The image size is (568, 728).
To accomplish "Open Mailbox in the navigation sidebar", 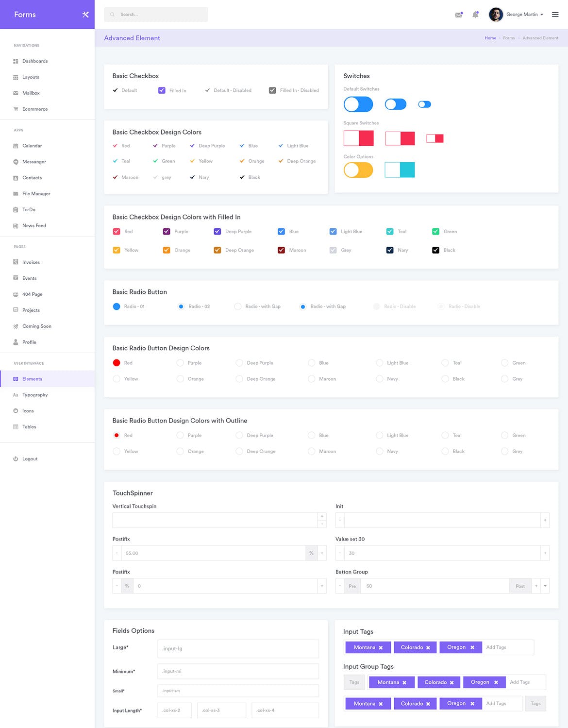I will (31, 93).
